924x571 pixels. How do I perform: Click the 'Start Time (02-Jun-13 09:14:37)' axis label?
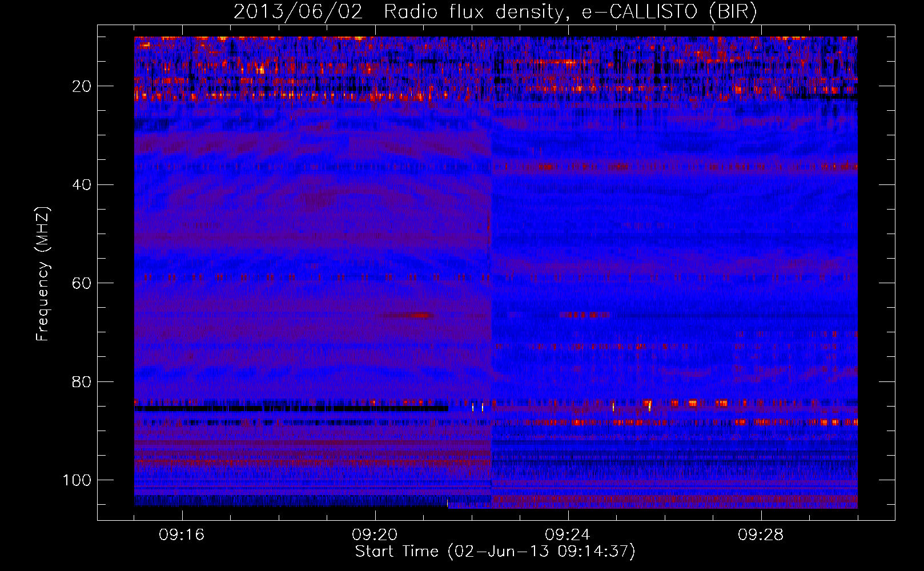coord(495,552)
